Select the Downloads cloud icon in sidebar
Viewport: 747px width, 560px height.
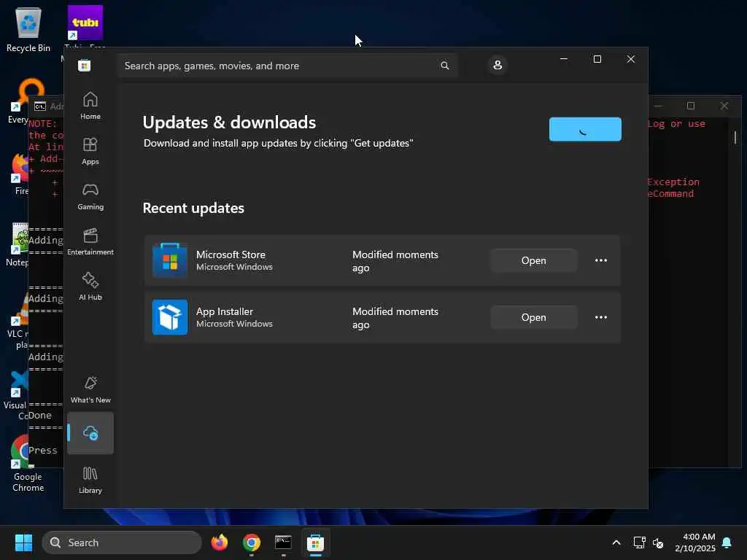click(x=90, y=433)
